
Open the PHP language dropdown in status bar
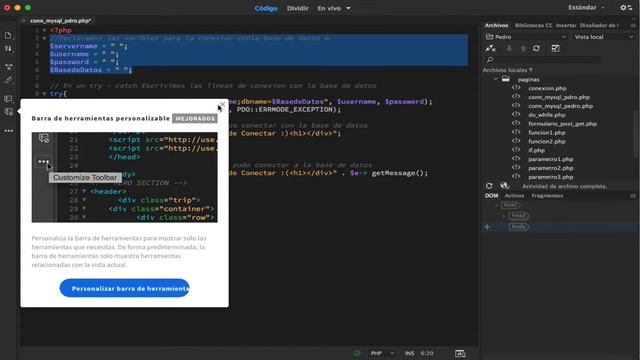[382, 353]
